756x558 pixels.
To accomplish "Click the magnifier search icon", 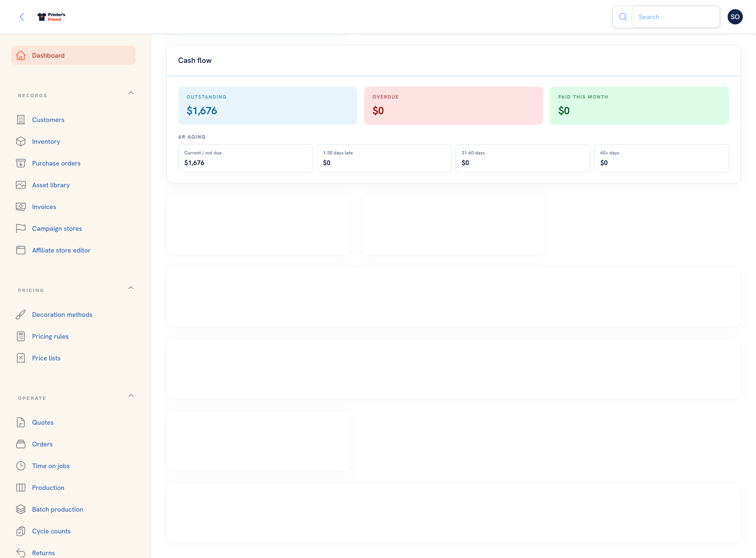I will [623, 17].
